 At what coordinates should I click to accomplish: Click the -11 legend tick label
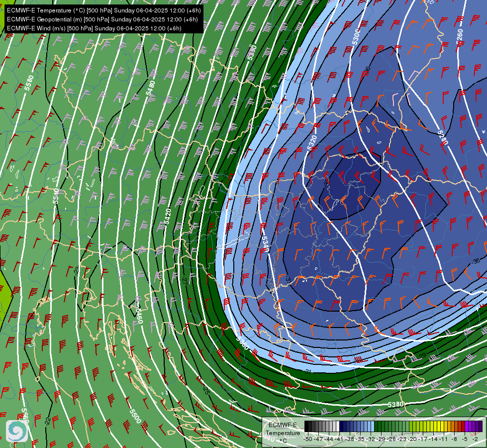pyautogui.click(x=444, y=439)
